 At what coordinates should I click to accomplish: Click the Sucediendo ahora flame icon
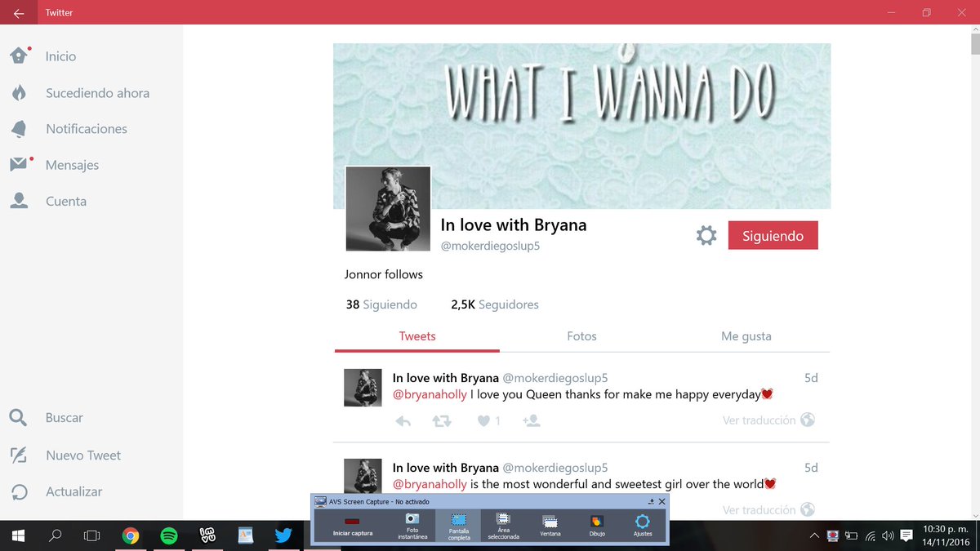19,92
